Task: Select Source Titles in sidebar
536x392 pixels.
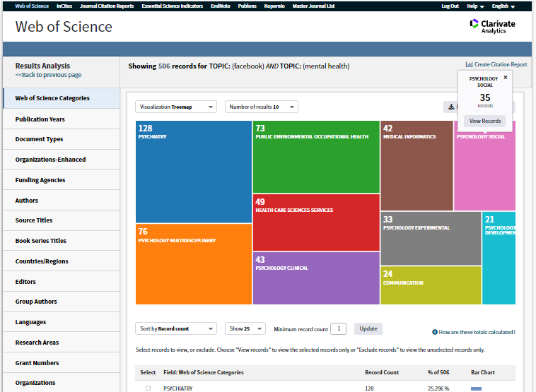Action: (x=62, y=220)
